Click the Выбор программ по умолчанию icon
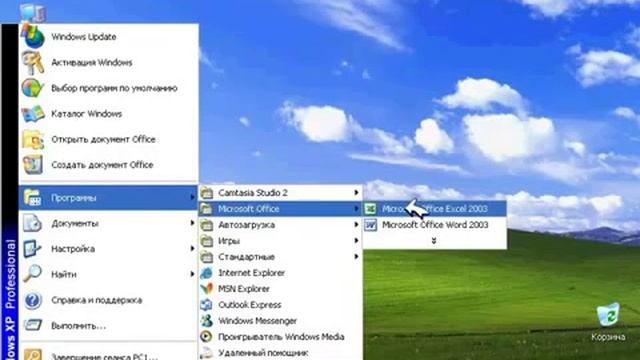The image size is (640, 360). (33, 88)
